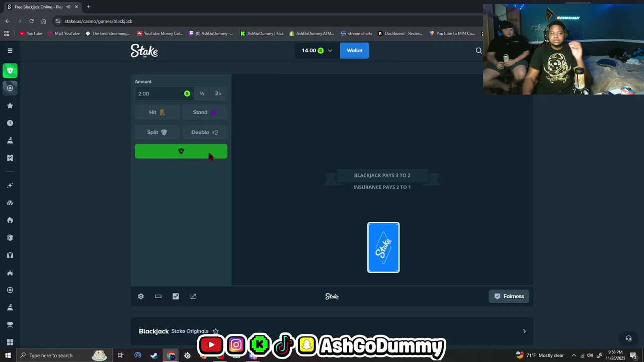
Task: Open YouTube bookmark
Action: pos(31,34)
